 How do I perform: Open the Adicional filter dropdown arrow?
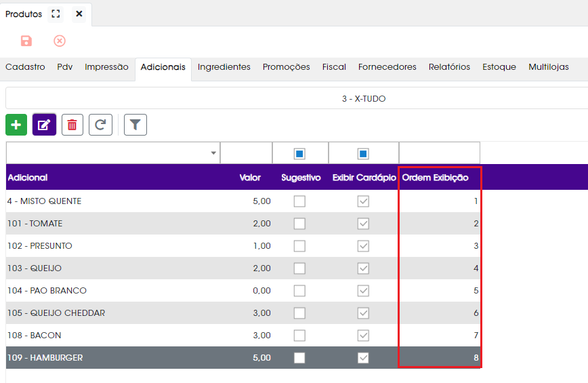(213, 153)
